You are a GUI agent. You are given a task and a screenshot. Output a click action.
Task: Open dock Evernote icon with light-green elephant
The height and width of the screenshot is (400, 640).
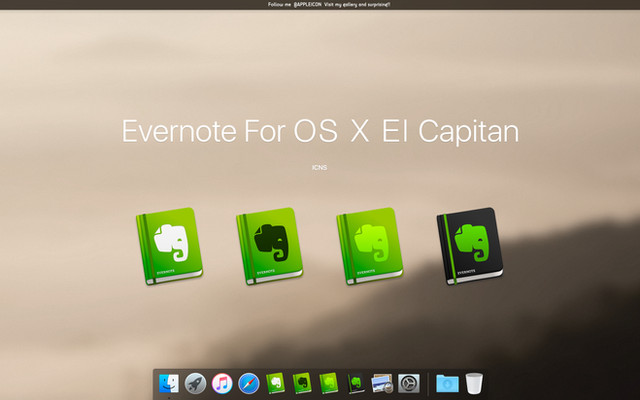[x=329, y=383]
